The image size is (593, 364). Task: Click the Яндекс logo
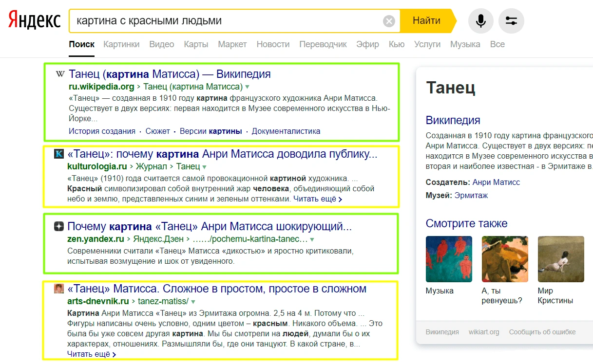pyautogui.click(x=33, y=19)
